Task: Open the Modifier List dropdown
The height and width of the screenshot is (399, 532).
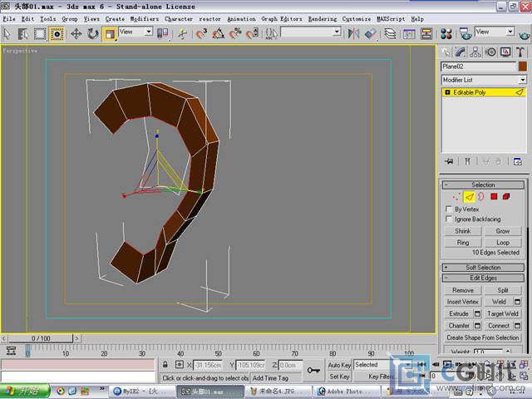Action: click(x=484, y=80)
